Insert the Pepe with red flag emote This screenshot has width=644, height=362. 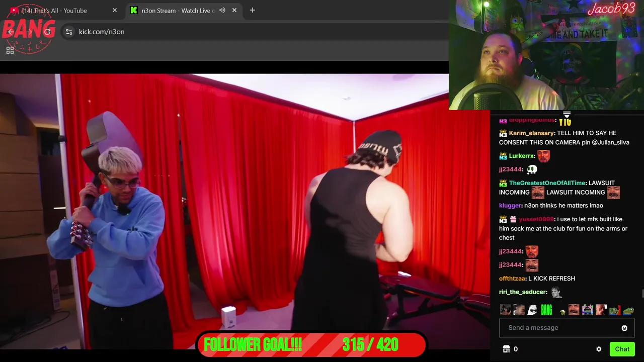[615, 310]
